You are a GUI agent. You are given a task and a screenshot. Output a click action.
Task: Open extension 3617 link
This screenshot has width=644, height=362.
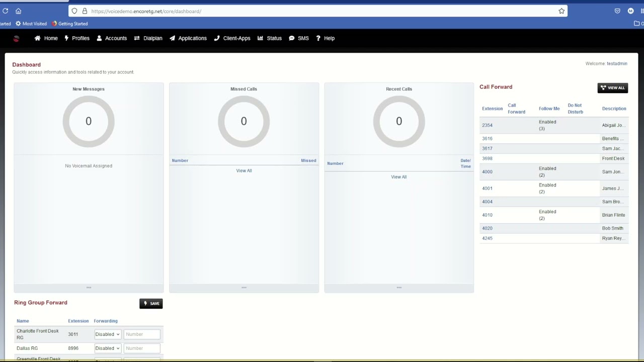[x=487, y=149]
